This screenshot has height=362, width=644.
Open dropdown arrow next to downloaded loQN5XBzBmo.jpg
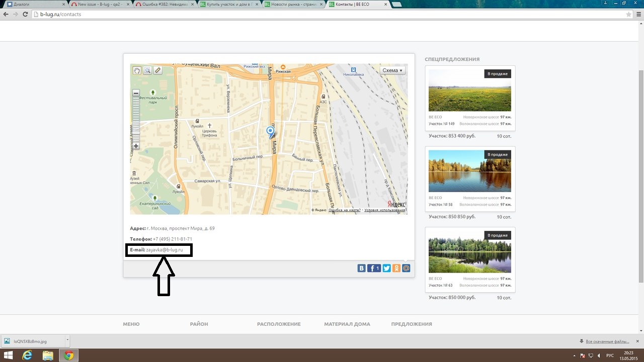[x=67, y=341]
